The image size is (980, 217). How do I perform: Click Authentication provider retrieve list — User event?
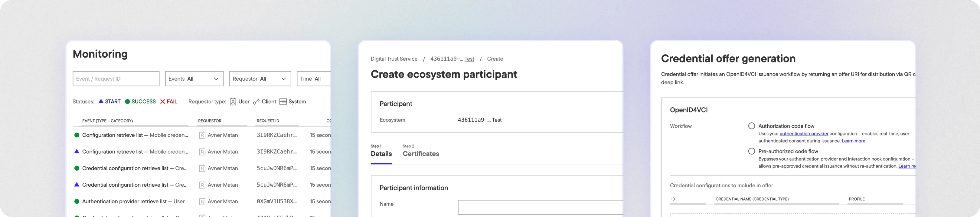(133, 201)
